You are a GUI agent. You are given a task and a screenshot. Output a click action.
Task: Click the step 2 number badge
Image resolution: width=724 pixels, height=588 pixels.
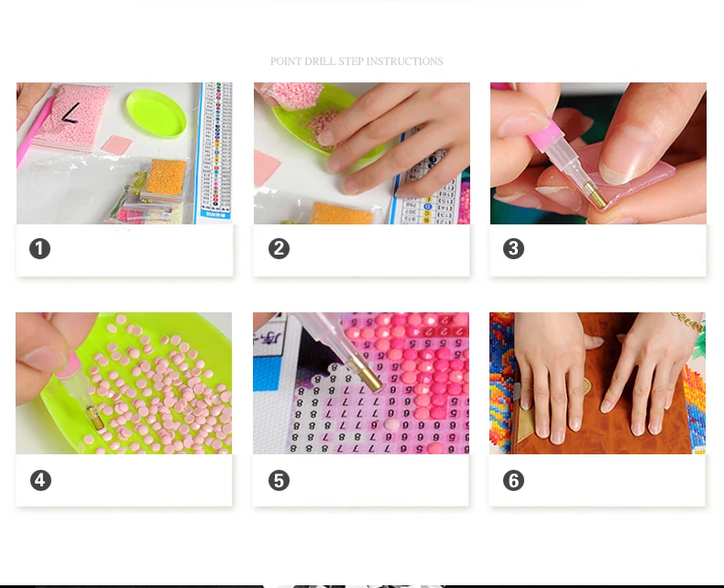click(279, 249)
